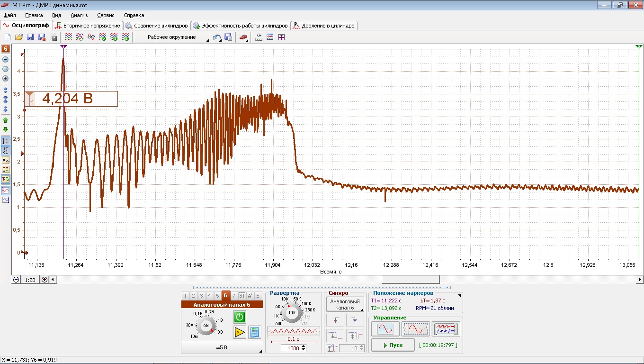The image size is (644, 364).
Task: Click the dashed-frame sine wave control button
Action: point(415,328)
